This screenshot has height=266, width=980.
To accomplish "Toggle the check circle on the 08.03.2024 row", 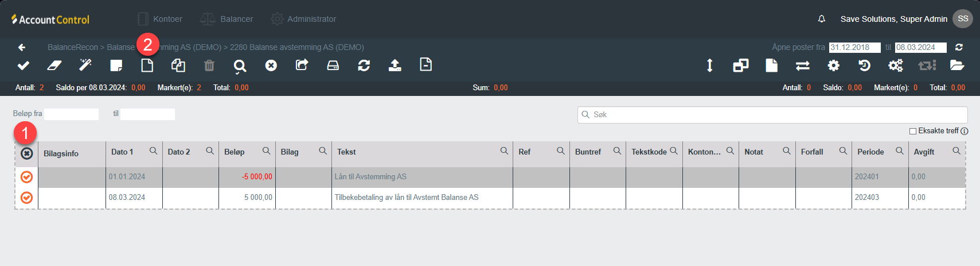I will point(26,198).
